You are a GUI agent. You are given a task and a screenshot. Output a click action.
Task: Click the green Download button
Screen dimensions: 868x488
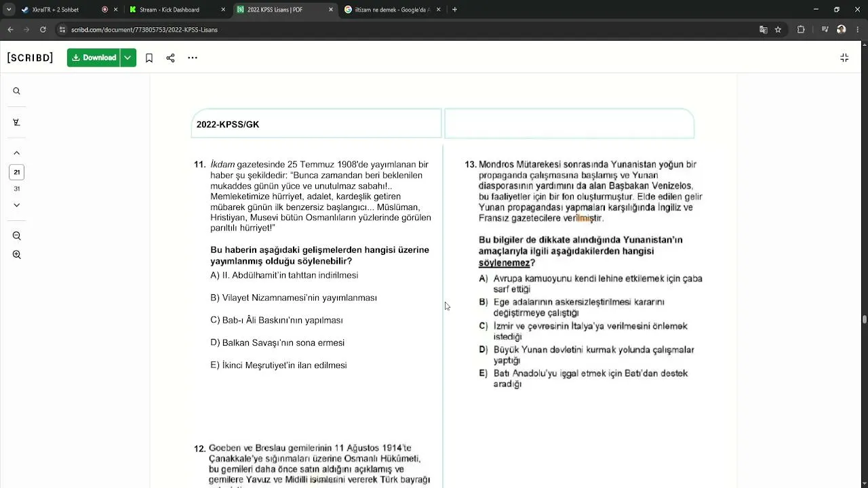94,58
